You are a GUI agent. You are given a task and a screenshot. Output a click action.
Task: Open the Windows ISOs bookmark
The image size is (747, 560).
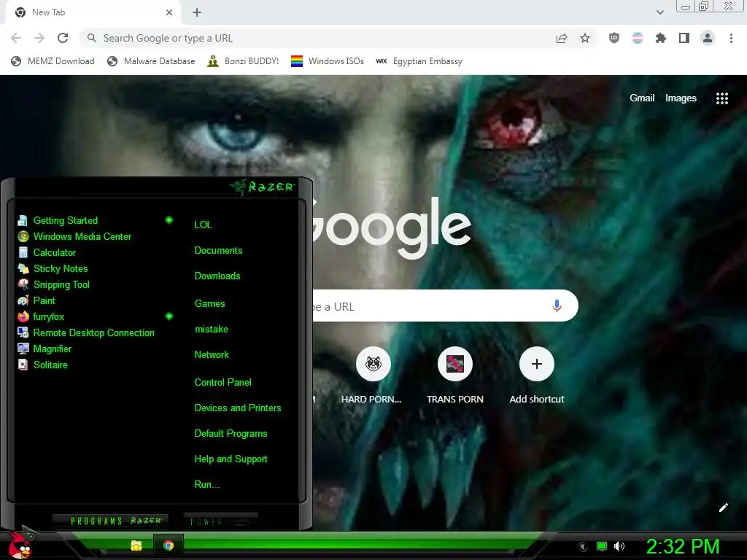(328, 61)
